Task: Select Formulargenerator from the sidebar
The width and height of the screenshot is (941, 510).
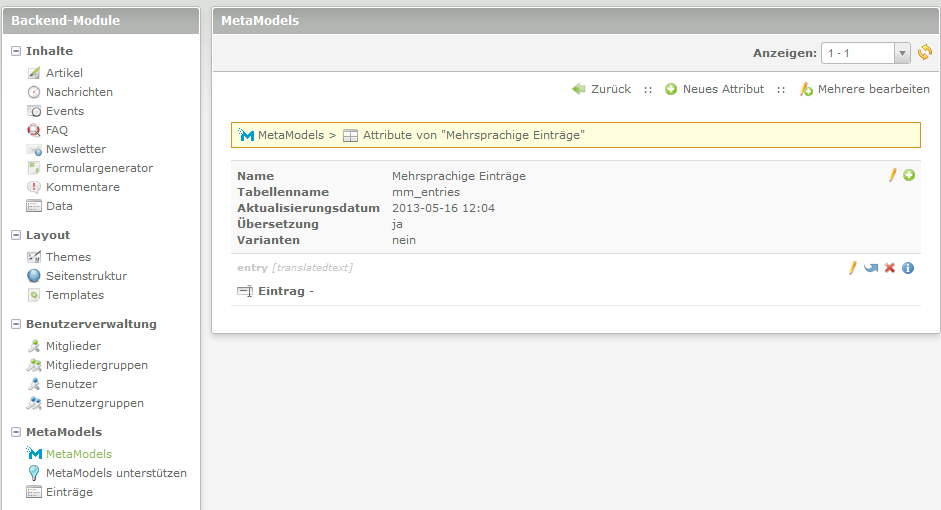Action: point(99,168)
